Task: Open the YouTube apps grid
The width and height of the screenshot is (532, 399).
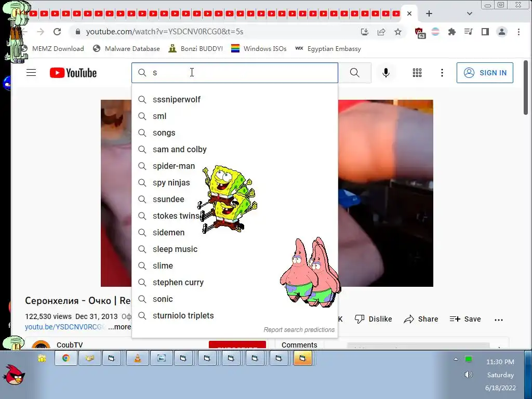Action: (417, 73)
